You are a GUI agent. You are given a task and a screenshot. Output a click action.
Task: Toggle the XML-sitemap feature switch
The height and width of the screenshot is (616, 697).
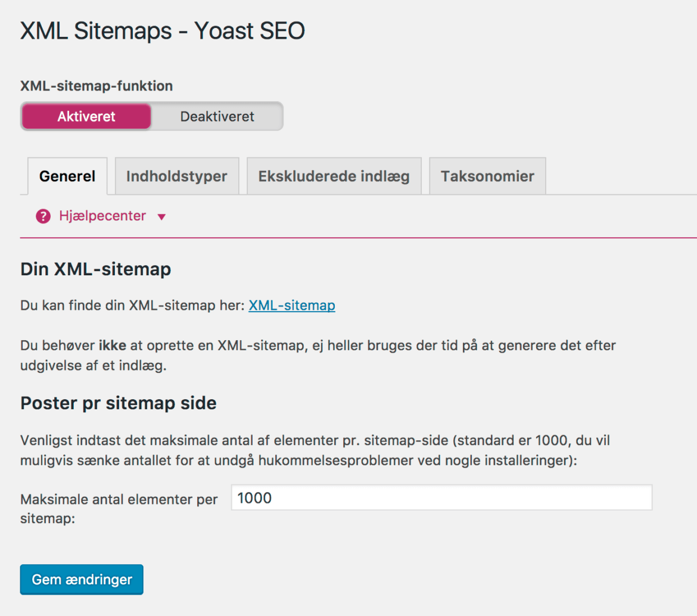(152, 116)
